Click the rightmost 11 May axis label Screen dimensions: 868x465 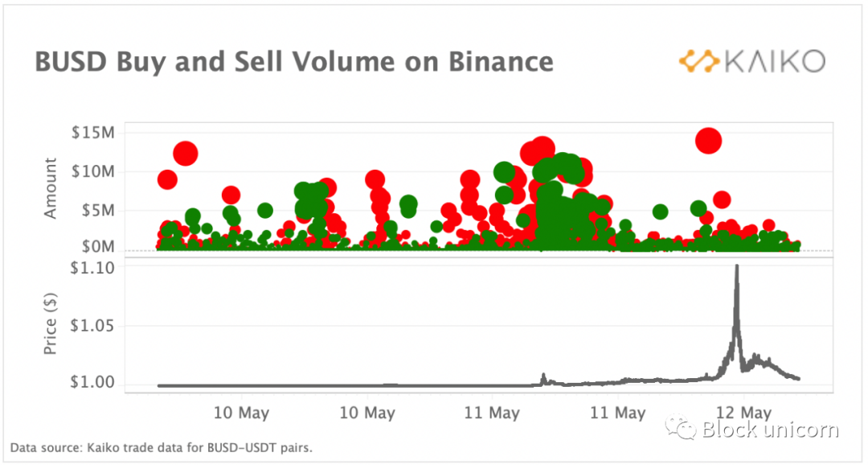(x=618, y=414)
